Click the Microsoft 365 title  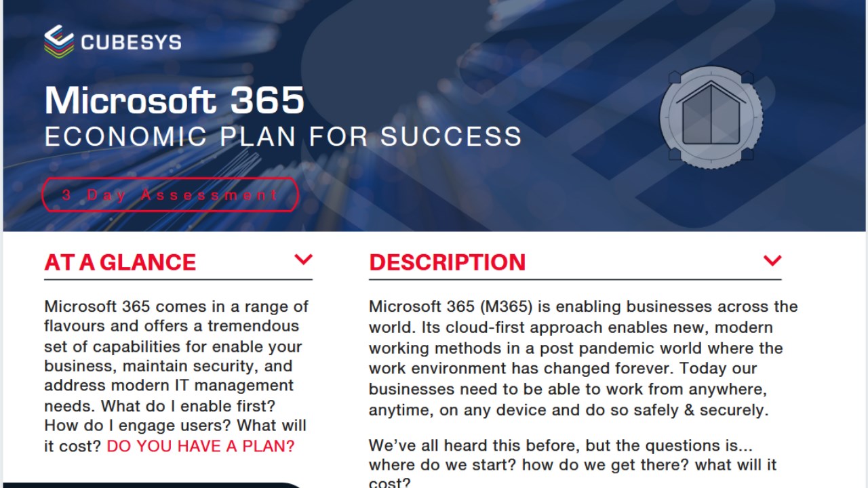174,100
